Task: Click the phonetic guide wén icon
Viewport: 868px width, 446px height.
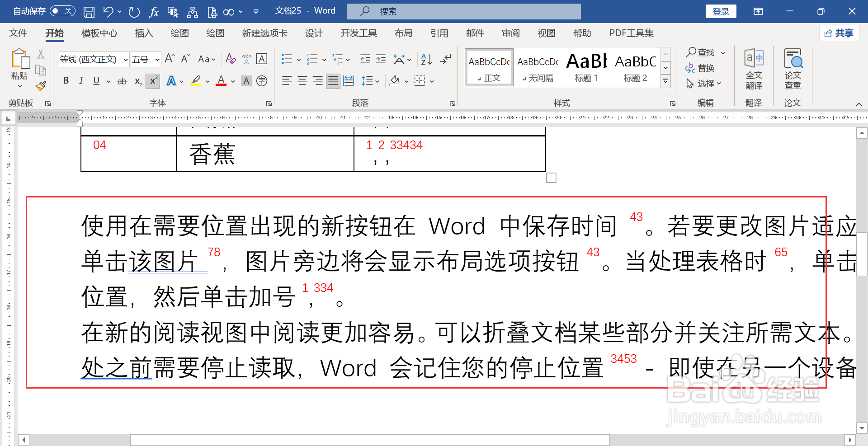Action: tap(246, 59)
